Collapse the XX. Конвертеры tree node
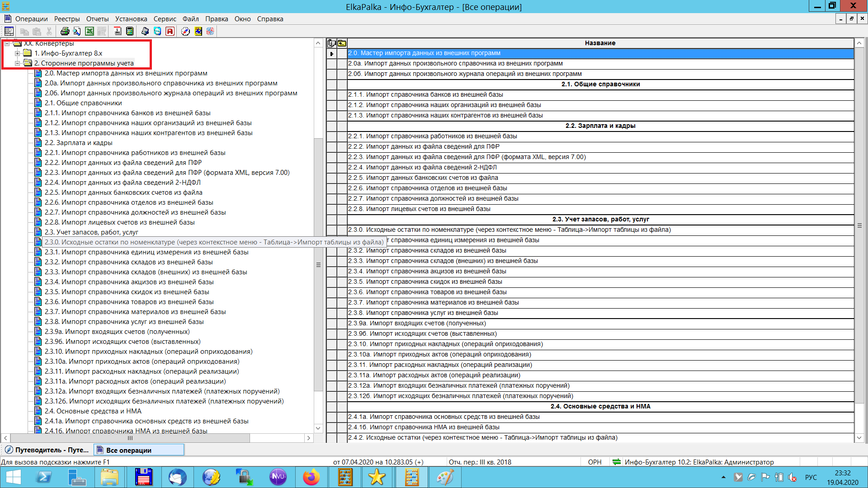Screen dimensions: 868x488 [7, 43]
